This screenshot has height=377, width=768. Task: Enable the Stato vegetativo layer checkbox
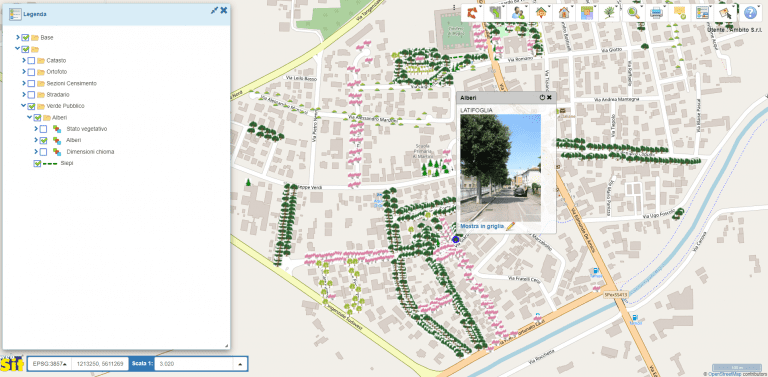43,129
